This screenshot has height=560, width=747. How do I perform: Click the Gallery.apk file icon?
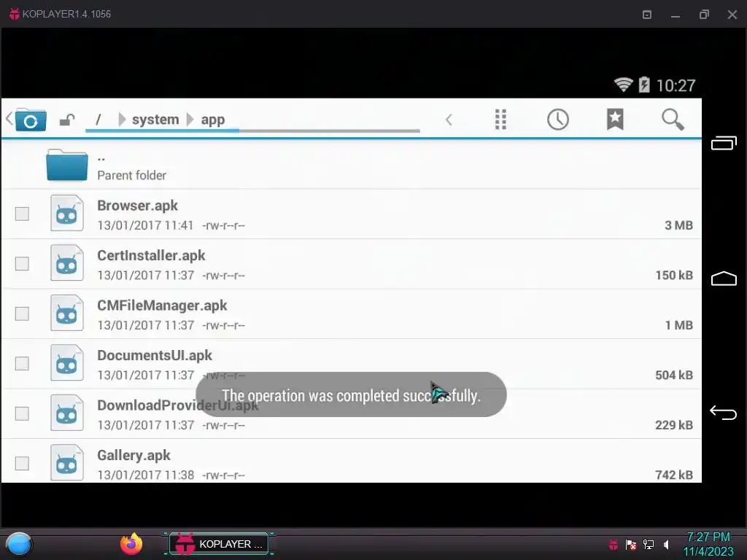coord(66,463)
